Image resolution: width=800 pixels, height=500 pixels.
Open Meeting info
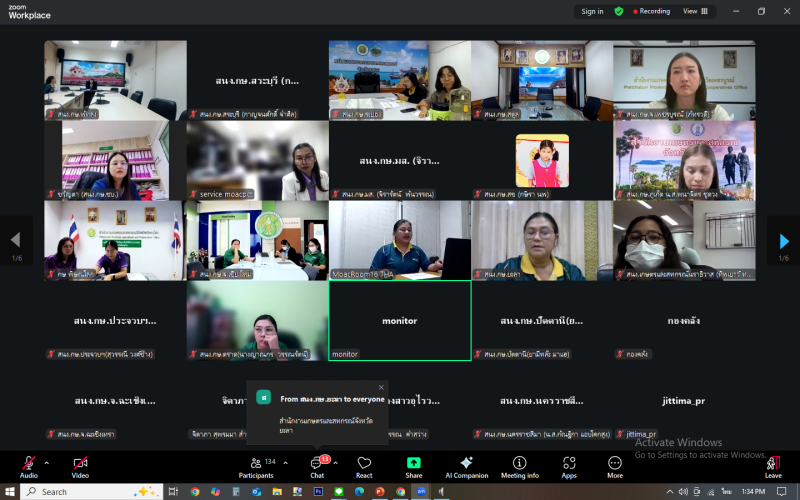coord(519,466)
